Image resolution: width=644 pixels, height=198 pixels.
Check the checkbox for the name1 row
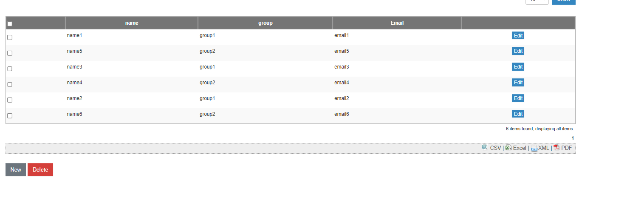[x=10, y=37]
